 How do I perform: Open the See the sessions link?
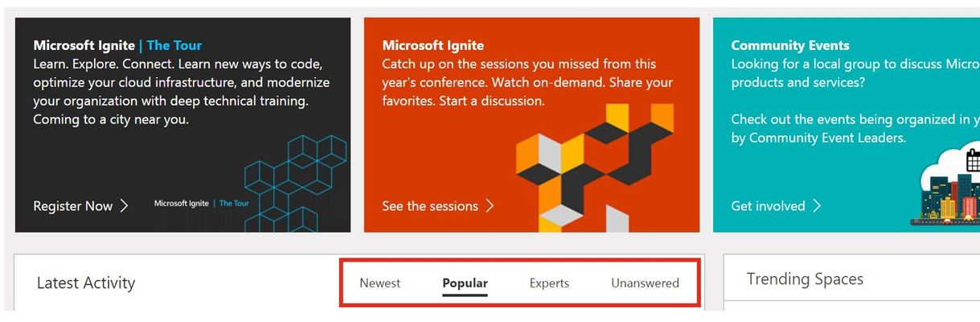tap(430, 206)
